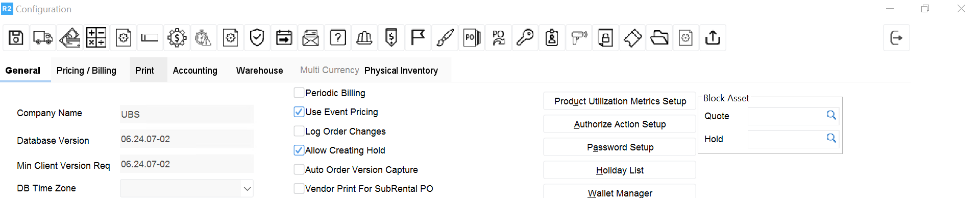Viewport: 980px width, 198px height.
Task: Open the calculator math-symbols icon
Action: point(96,38)
